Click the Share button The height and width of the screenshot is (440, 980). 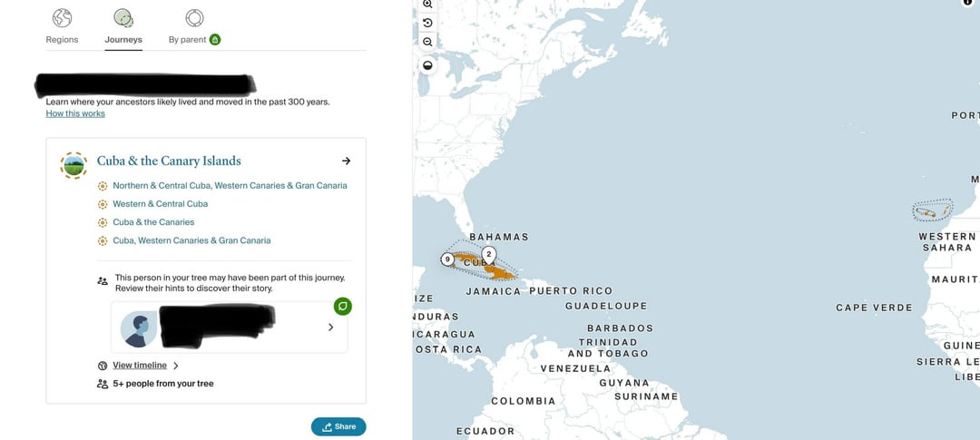[338, 426]
